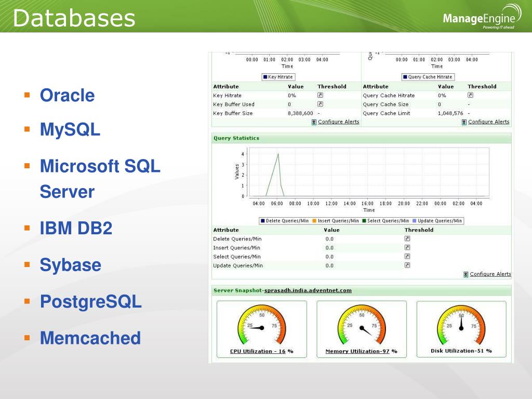Open Configure Alerts link below Query Cache Limit

pos(488,122)
